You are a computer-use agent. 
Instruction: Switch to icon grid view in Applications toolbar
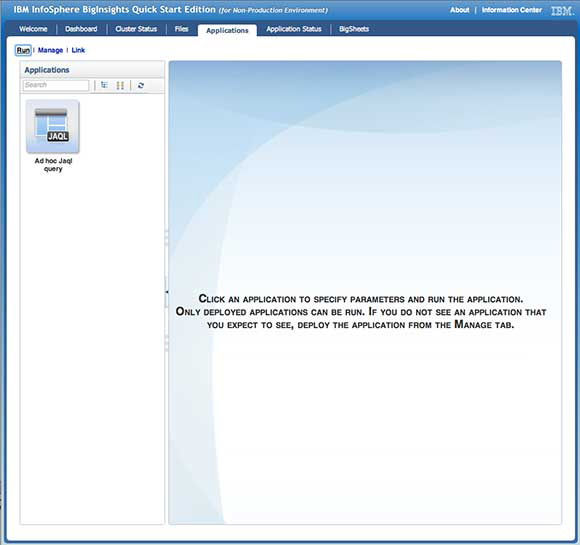[x=120, y=85]
